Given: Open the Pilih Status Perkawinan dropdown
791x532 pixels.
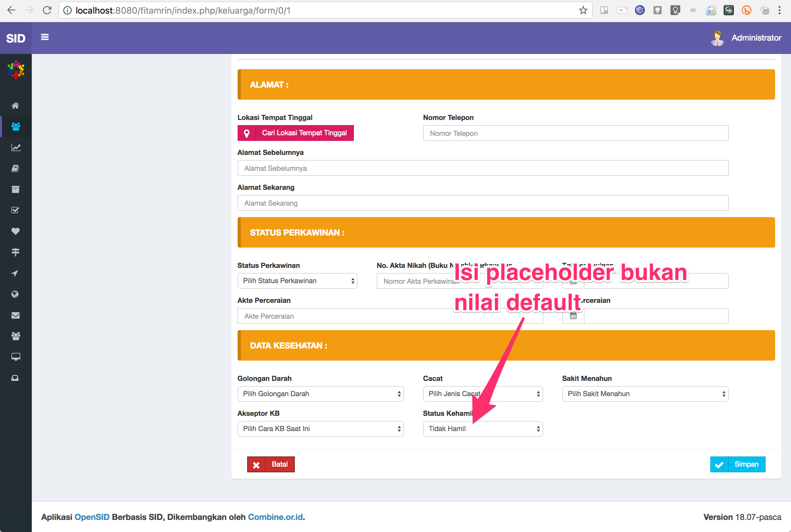Looking at the screenshot, I should (x=297, y=281).
